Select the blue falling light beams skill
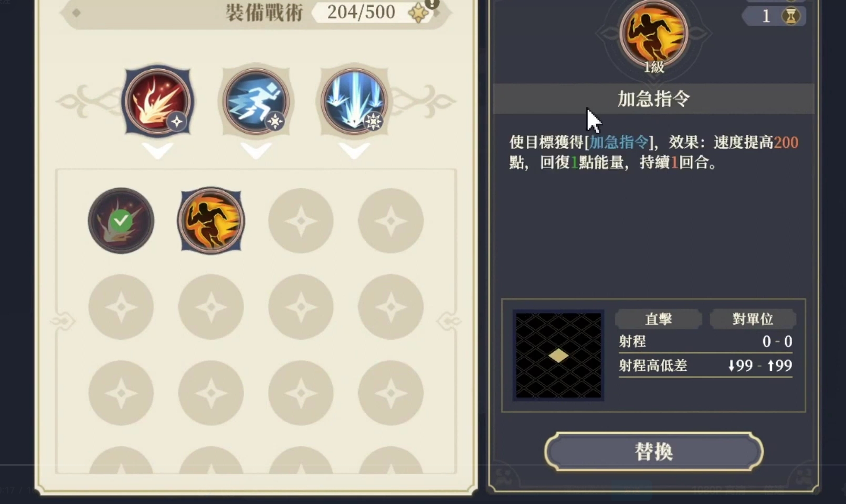This screenshot has height=504, width=846. pos(354,101)
